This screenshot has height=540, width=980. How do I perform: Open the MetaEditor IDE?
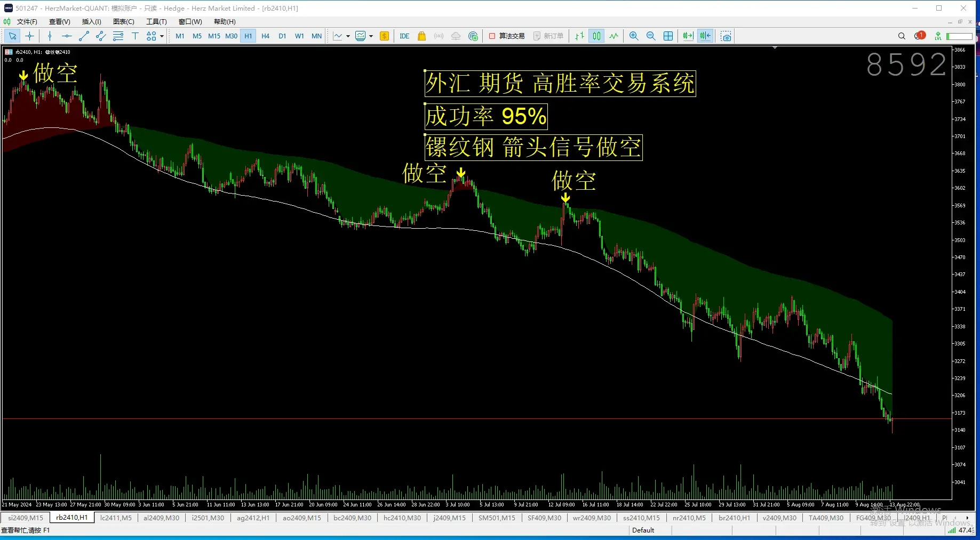[404, 36]
